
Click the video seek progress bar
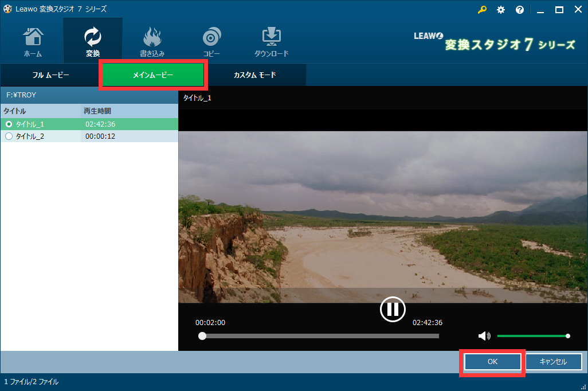click(320, 336)
